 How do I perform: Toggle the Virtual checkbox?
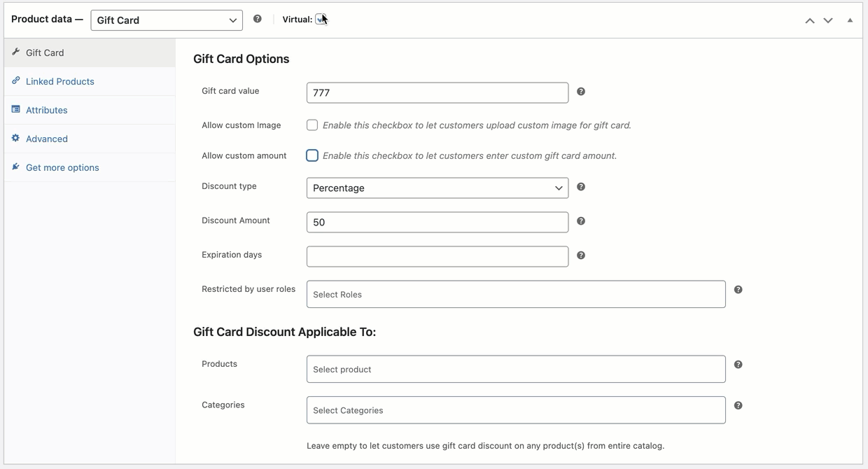pyautogui.click(x=321, y=19)
